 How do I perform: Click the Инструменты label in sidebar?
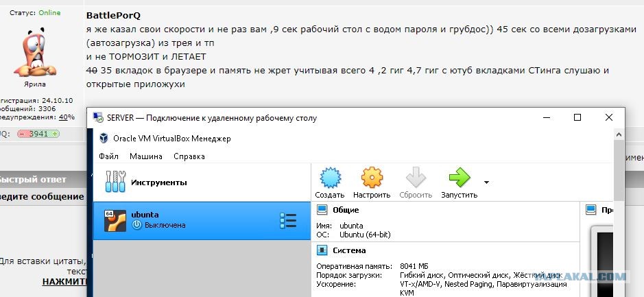coord(159,182)
